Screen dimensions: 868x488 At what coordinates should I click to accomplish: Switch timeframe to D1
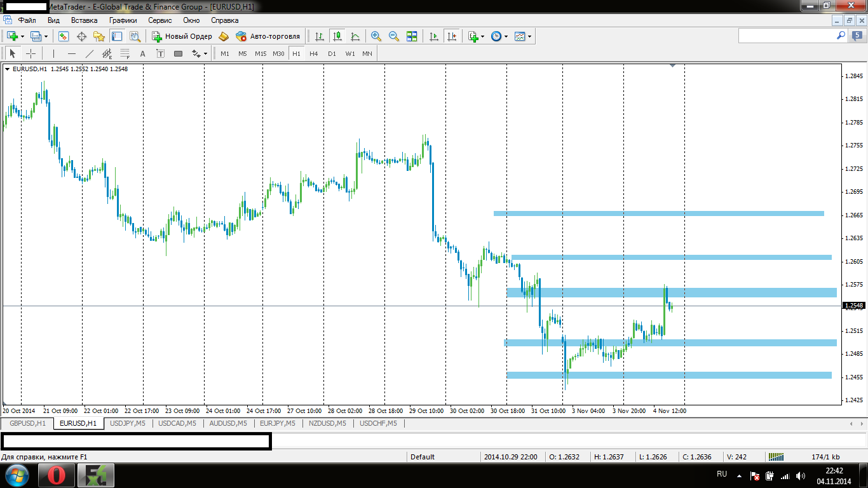(x=332, y=53)
